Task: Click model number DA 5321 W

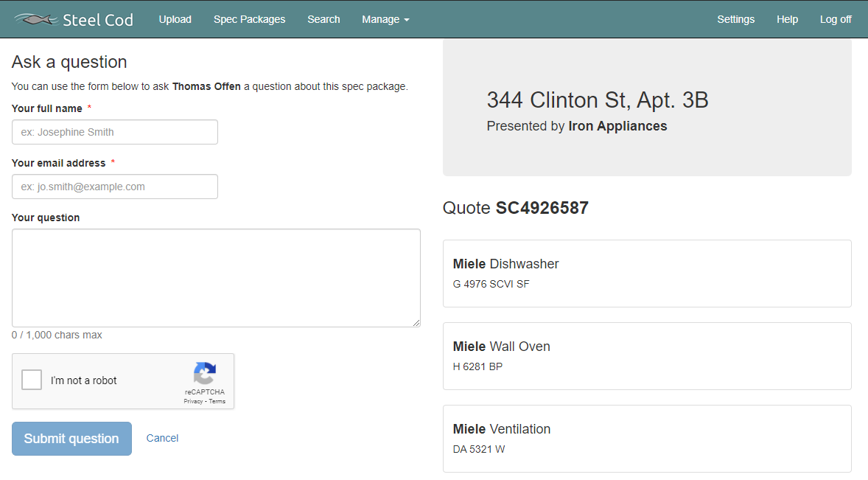Action: click(x=479, y=449)
